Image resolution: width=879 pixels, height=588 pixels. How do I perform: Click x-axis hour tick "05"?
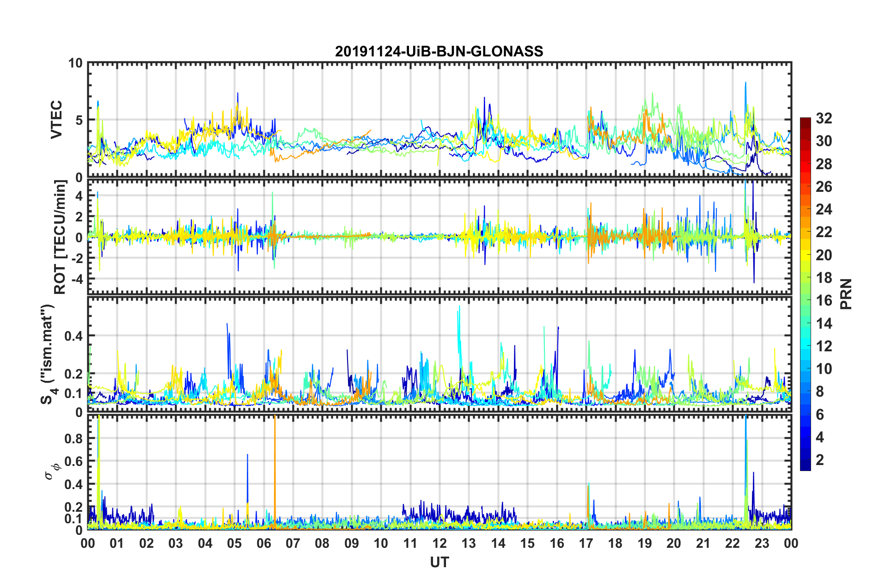234,543
